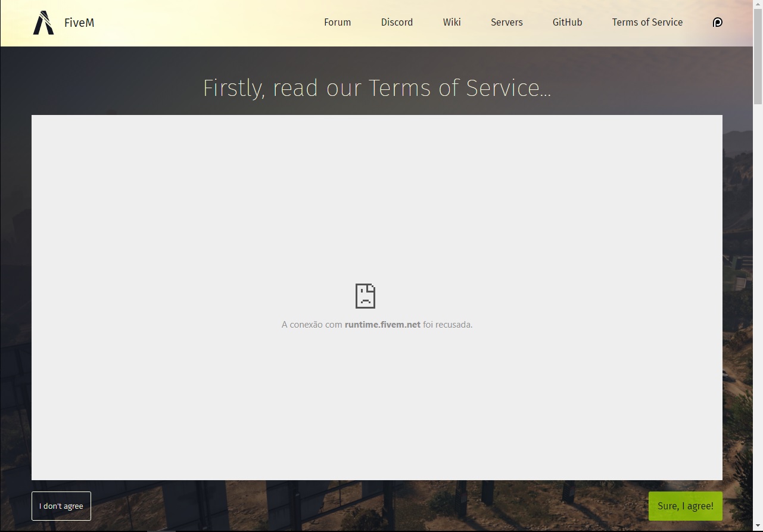The height and width of the screenshot is (532, 763).
Task: Click the FiveM brand name
Action: point(79,23)
